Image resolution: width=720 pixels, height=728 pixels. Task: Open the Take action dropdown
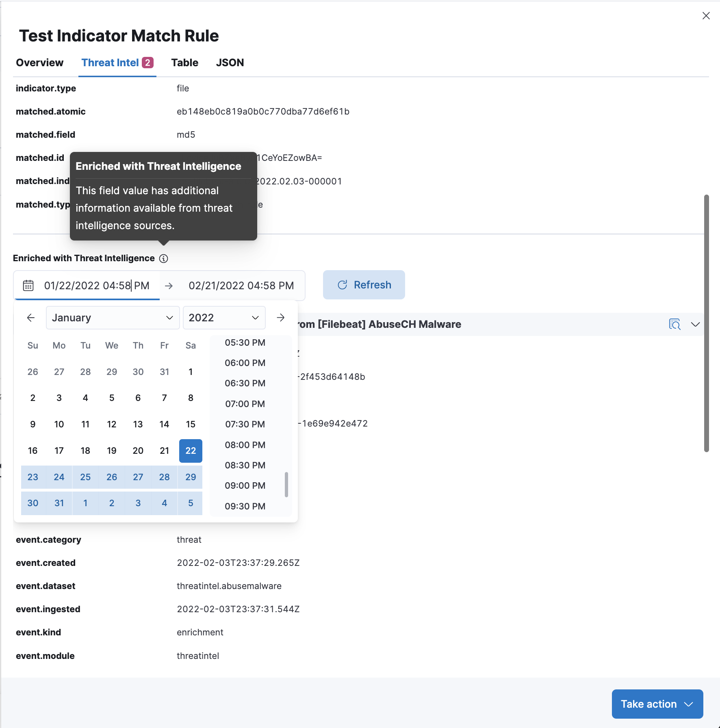point(657,704)
